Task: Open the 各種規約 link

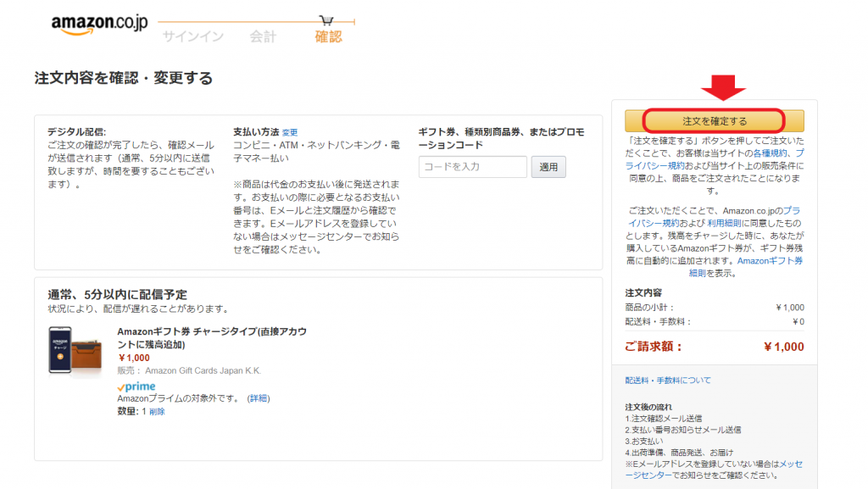Action: pos(771,153)
